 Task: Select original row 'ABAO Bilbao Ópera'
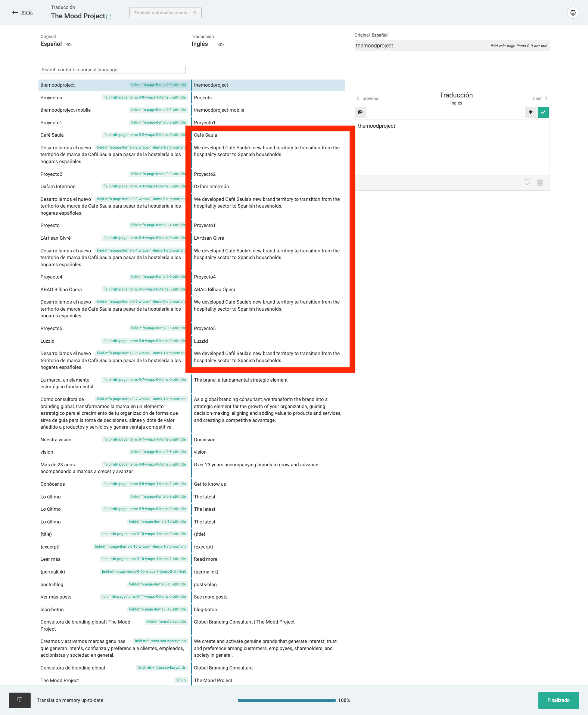[x=114, y=290]
